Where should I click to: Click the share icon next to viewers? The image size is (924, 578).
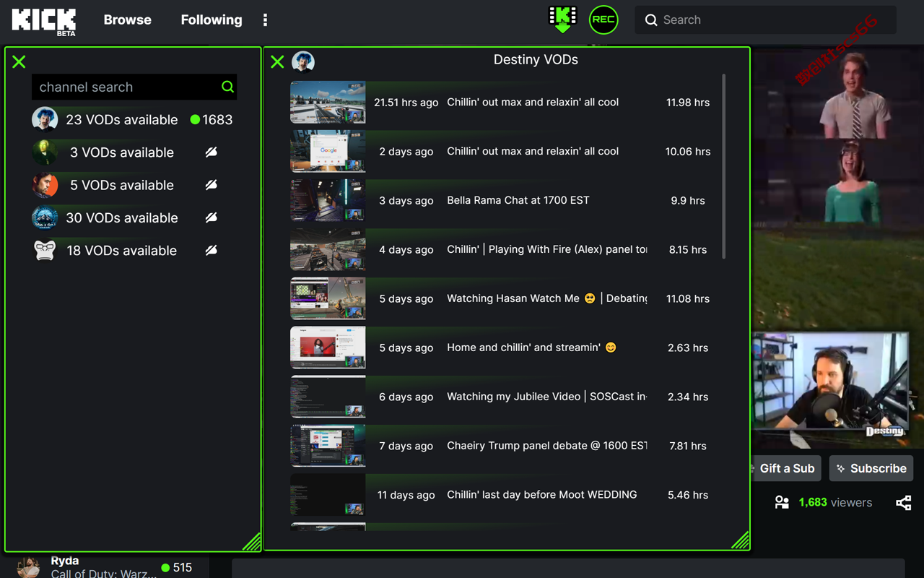pyautogui.click(x=903, y=503)
